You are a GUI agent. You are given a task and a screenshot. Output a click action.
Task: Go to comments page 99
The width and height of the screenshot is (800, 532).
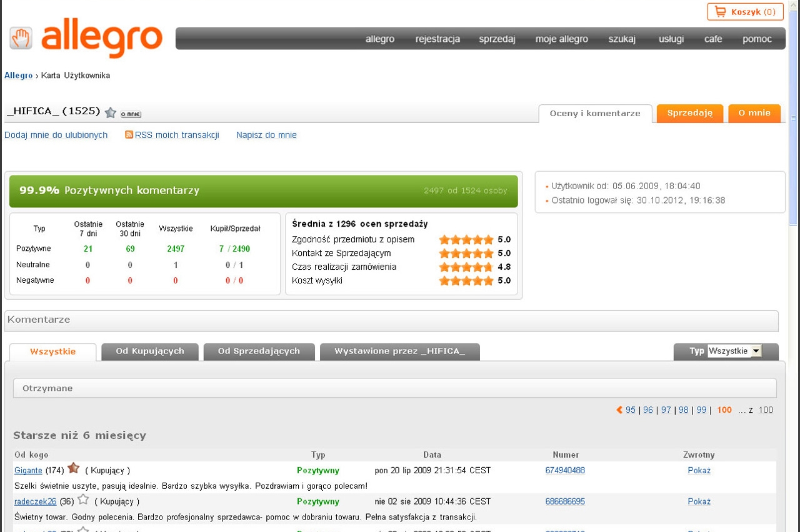702,410
